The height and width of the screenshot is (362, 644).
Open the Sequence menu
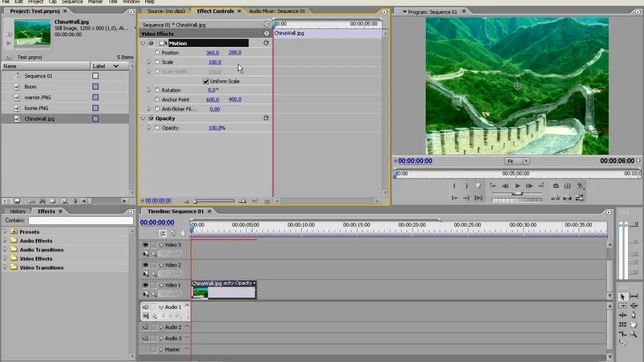coord(72,2)
